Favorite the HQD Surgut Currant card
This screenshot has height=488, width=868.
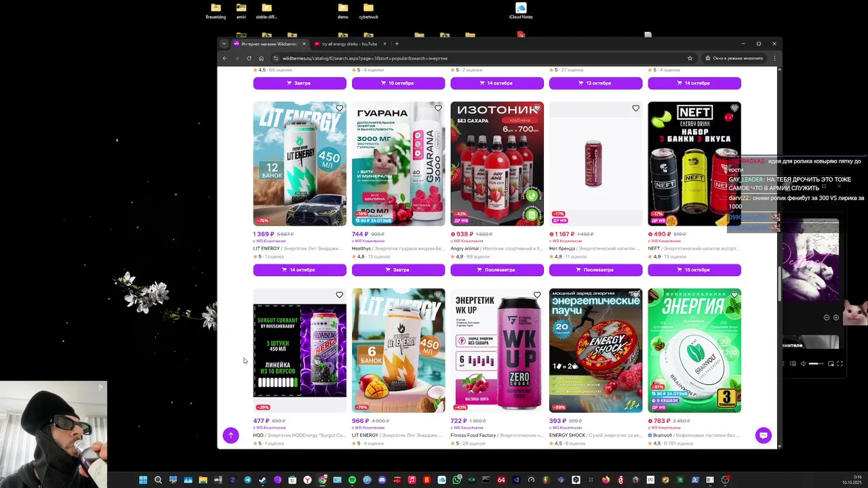340,295
